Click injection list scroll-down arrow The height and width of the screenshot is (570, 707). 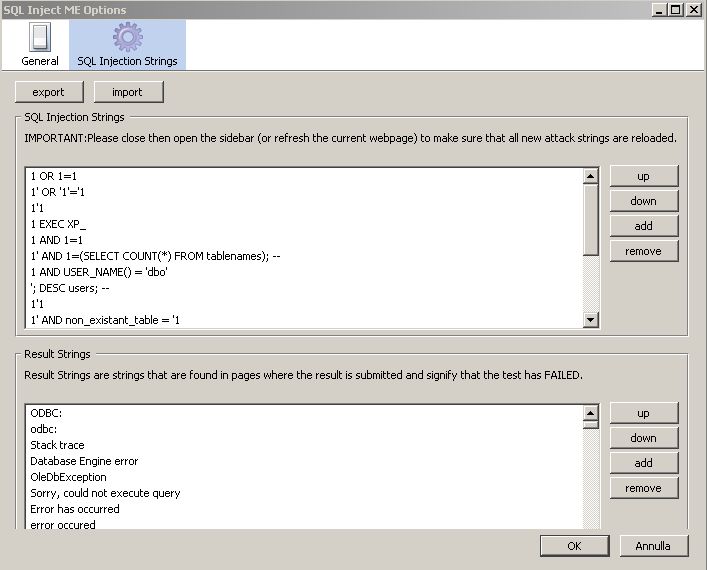point(590,320)
